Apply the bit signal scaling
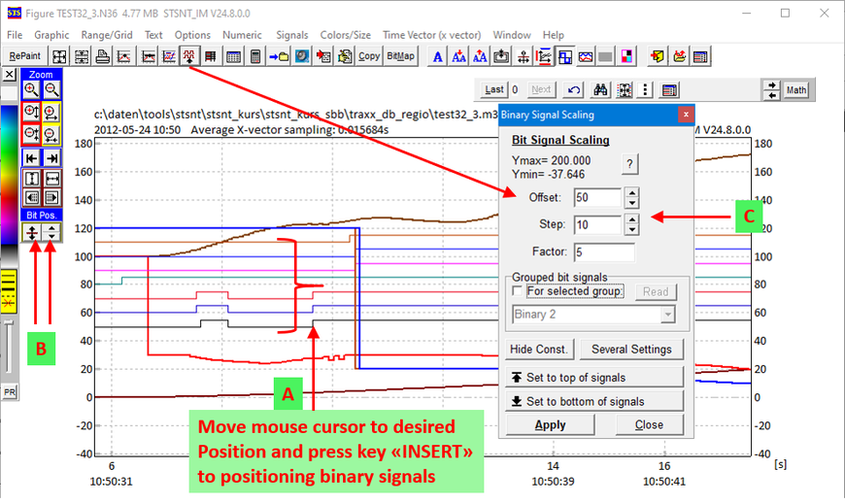845x504 pixels. point(550,424)
